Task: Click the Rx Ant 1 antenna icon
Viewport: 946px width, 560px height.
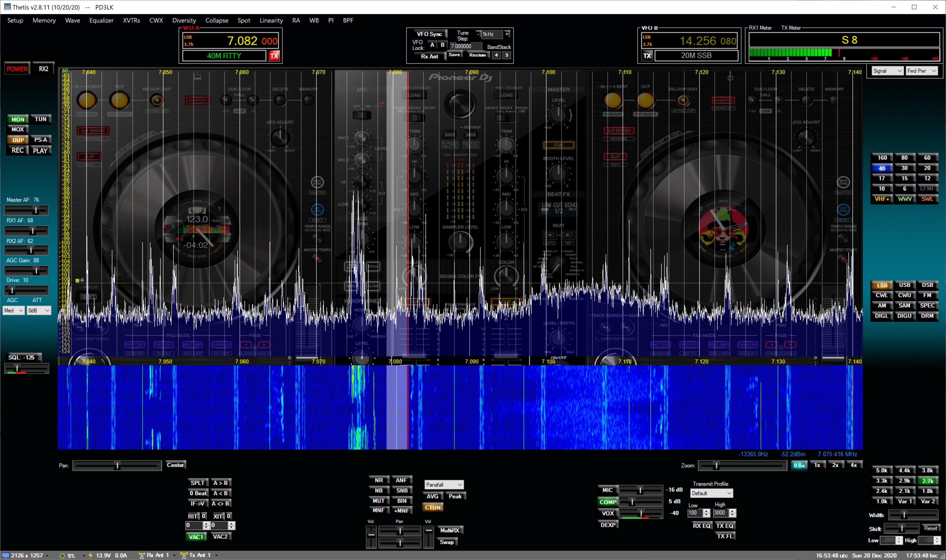Action: (142, 555)
